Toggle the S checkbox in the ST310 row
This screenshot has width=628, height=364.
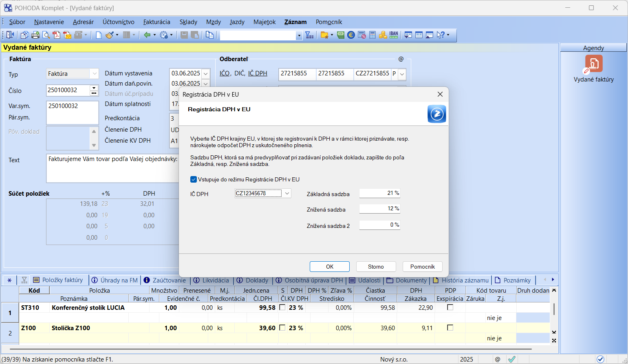pyautogui.click(x=282, y=307)
